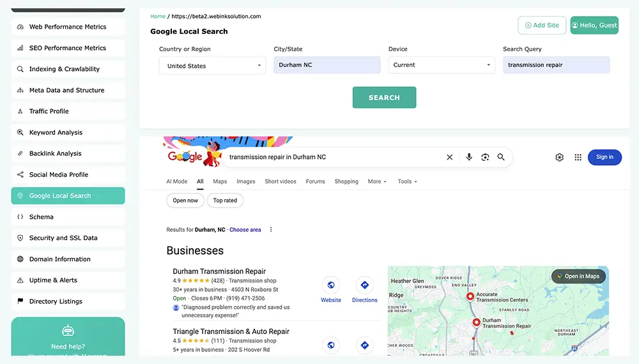Click the Add Site button
Screen dimensions: 639x364
pyautogui.click(x=542, y=26)
